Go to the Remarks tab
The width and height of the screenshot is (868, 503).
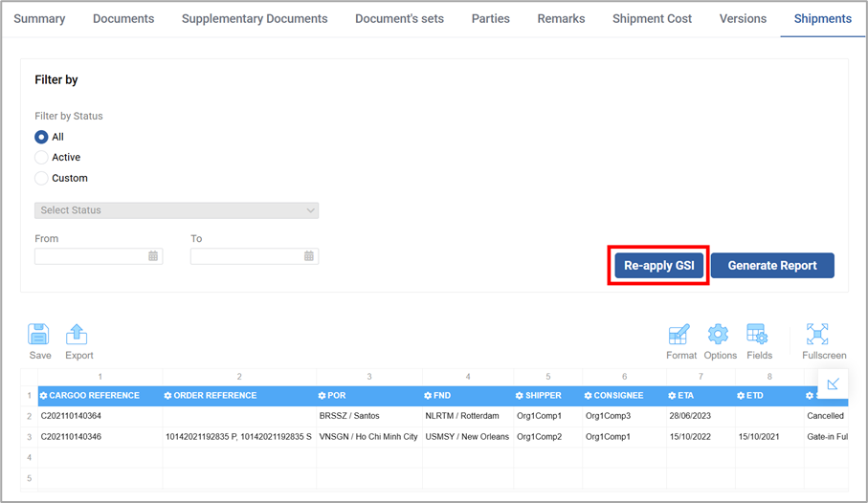pyautogui.click(x=562, y=19)
